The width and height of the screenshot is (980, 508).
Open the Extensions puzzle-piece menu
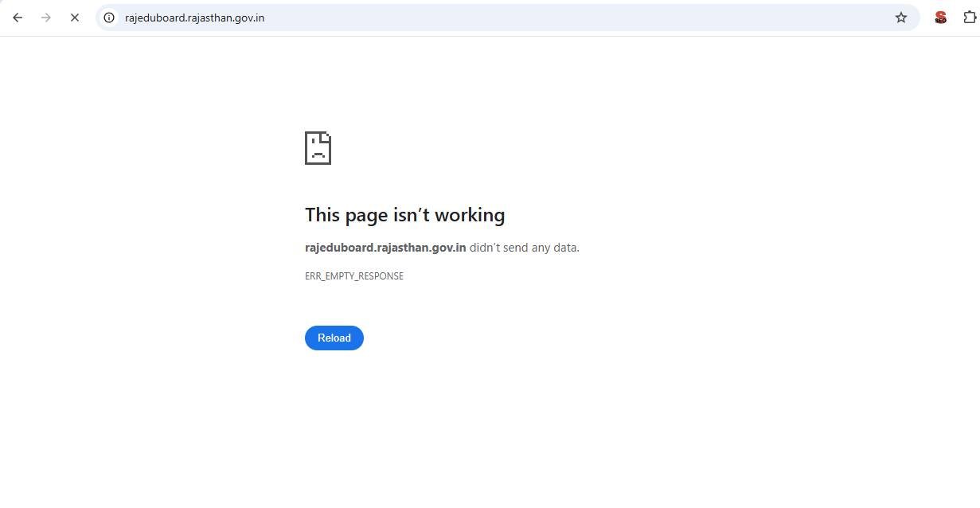pyautogui.click(x=970, y=18)
